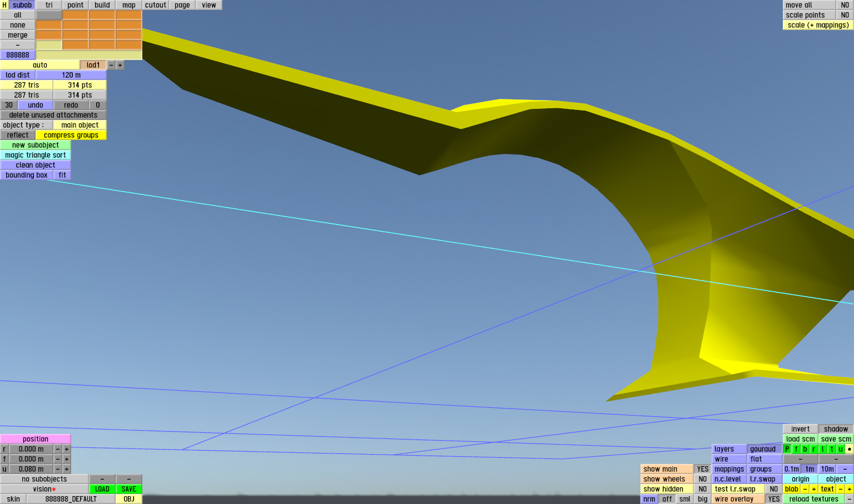Switch to the tri mode tab
This screenshot has height=504, width=854.
[x=49, y=5]
